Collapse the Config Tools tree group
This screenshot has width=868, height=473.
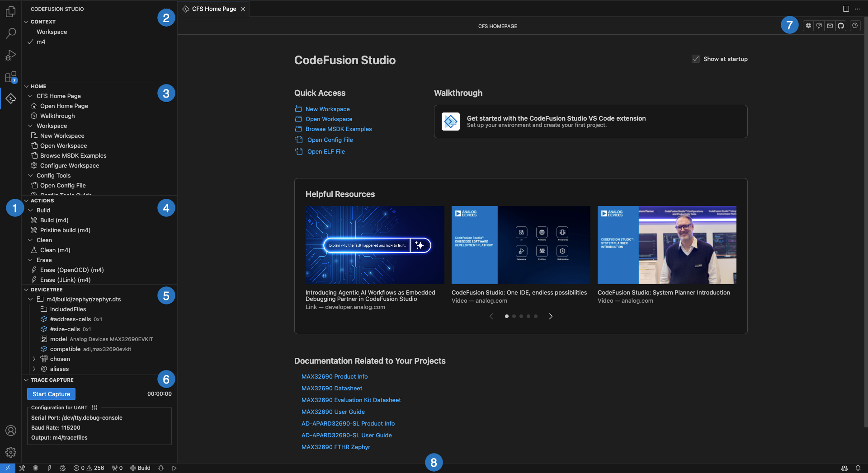coord(30,175)
